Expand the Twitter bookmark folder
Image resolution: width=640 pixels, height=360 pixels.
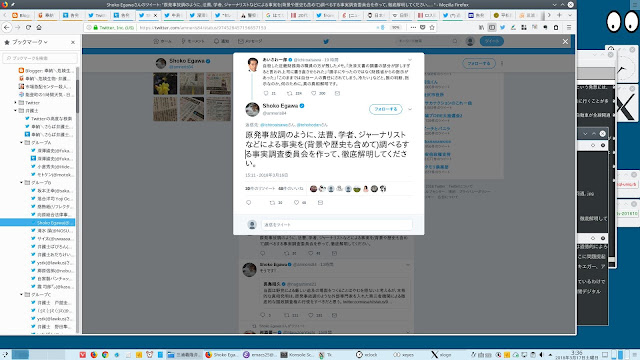pyautogui.click(x=15, y=102)
